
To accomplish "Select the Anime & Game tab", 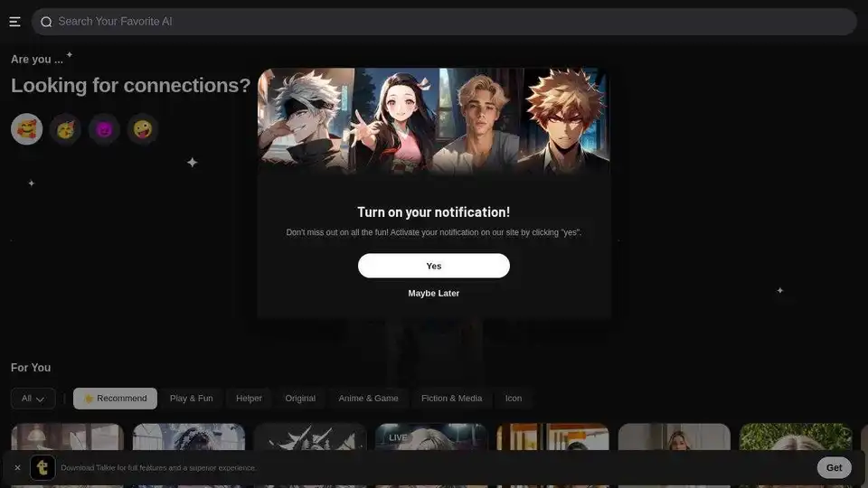I will [x=368, y=399].
